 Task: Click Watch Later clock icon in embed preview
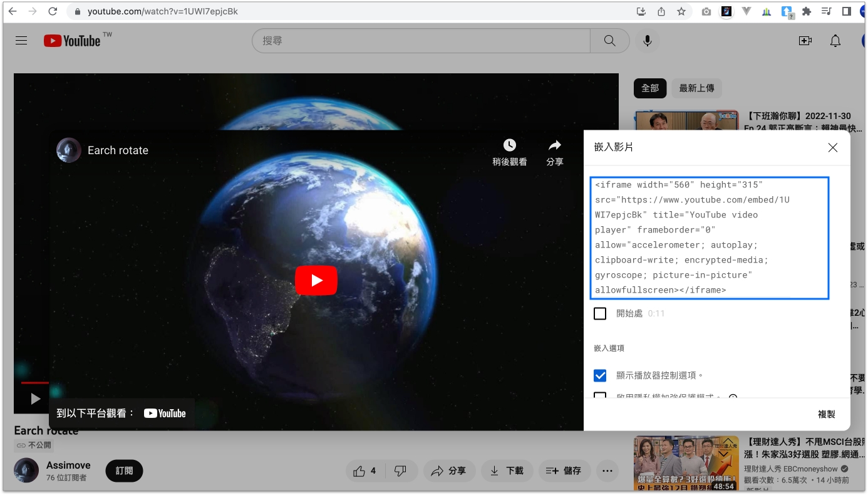(x=509, y=146)
